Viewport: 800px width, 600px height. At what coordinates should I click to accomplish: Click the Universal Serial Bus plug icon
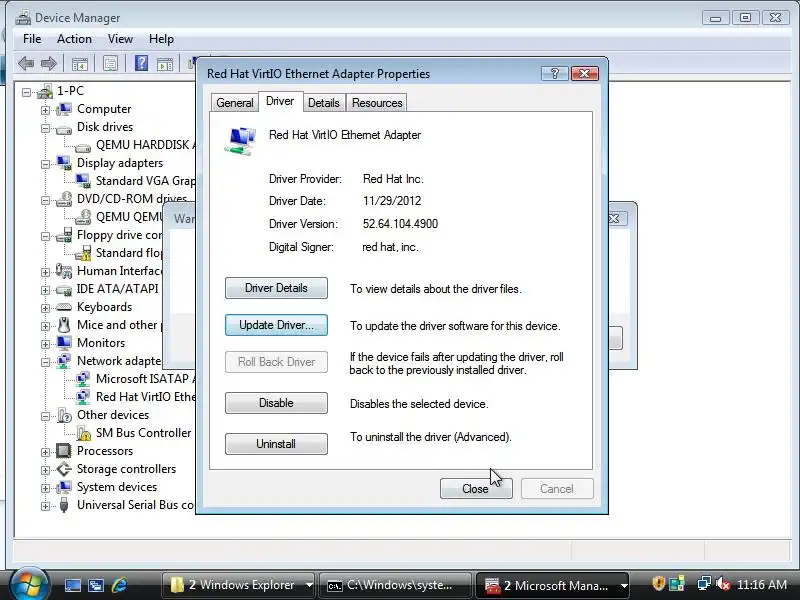click(64, 505)
